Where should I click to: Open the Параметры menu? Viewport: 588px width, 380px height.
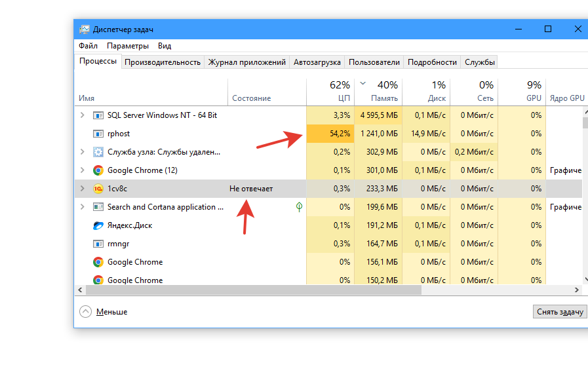coord(128,46)
